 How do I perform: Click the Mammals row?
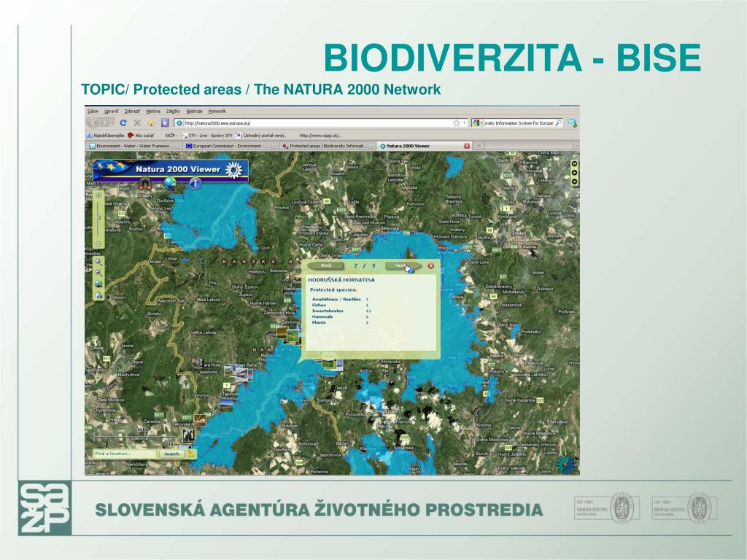pyautogui.click(x=340, y=316)
